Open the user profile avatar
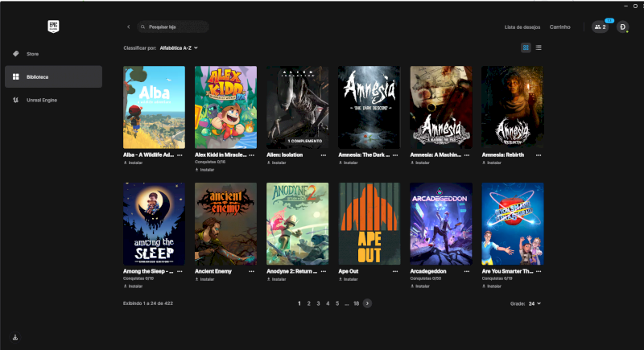The height and width of the screenshot is (350, 644). (x=622, y=27)
